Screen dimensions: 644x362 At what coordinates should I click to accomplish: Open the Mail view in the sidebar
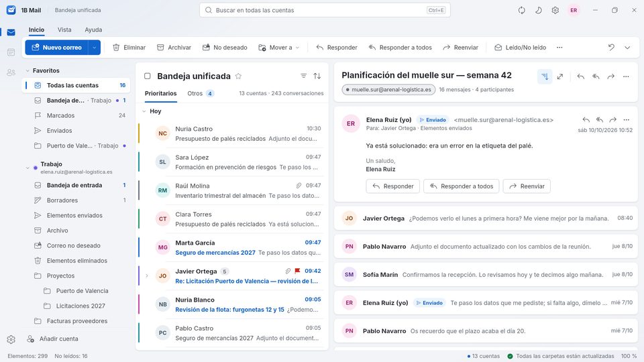pos(11,32)
